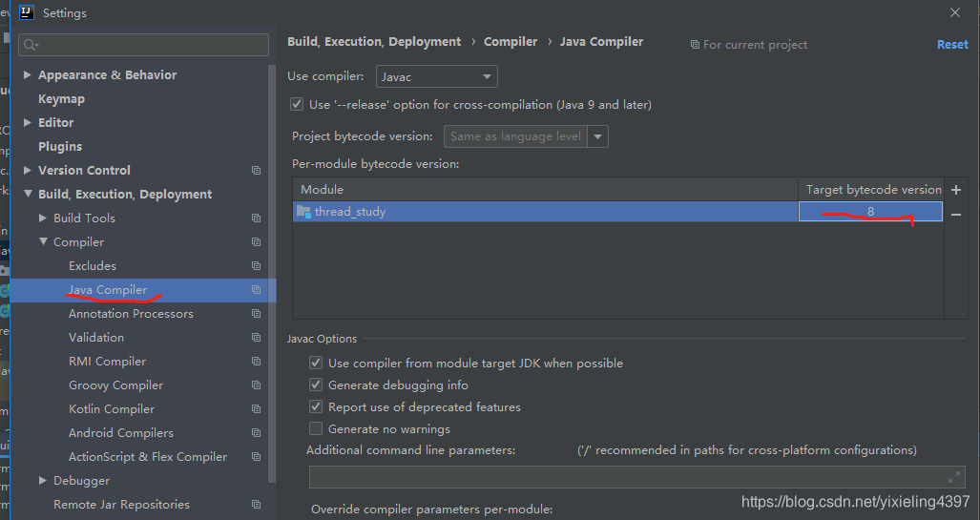Collapse Build, Execution, Deployment section
980x520 pixels.
[x=28, y=194]
